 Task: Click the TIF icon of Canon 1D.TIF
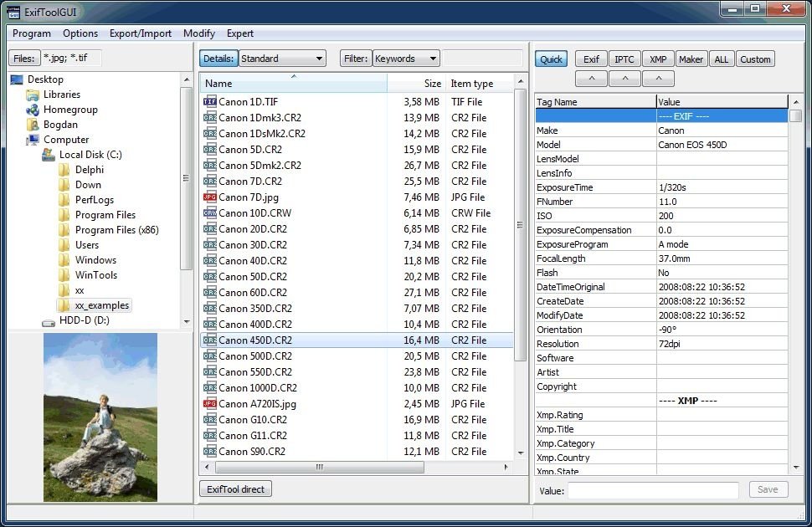click(210, 101)
